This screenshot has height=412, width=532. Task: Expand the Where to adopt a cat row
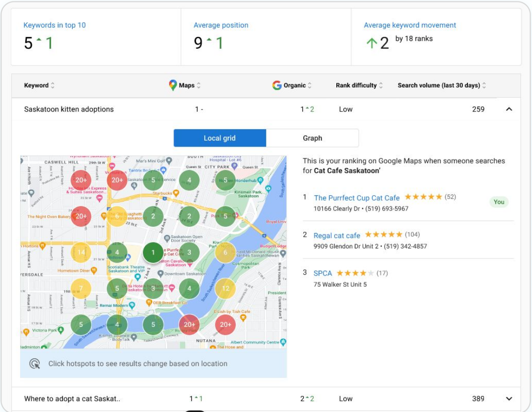[x=509, y=399]
